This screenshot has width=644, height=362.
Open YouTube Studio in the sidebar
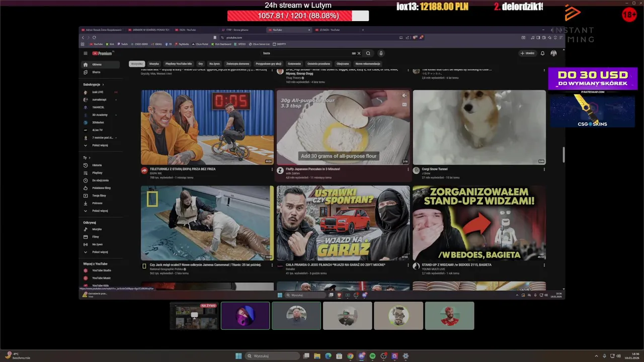(101, 270)
